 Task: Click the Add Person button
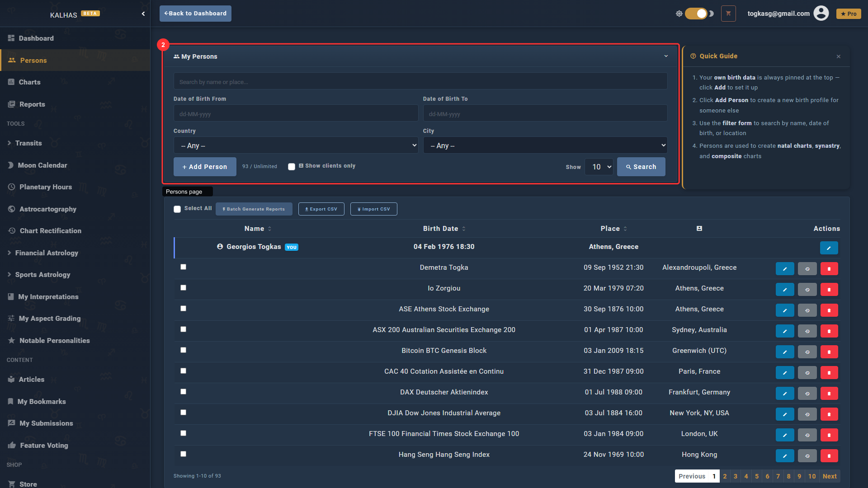205,167
